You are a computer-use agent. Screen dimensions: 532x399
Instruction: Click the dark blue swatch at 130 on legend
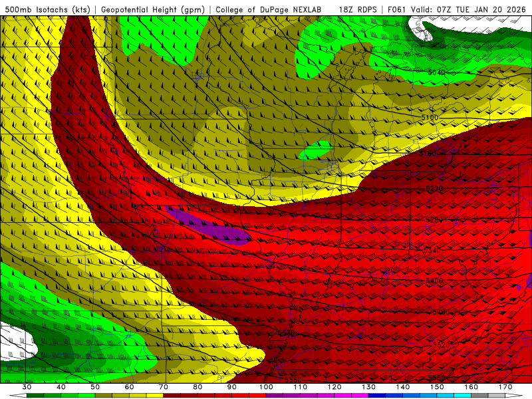click(377, 396)
